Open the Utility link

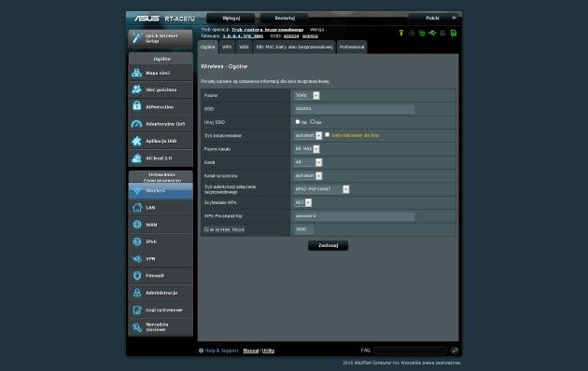point(268,350)
